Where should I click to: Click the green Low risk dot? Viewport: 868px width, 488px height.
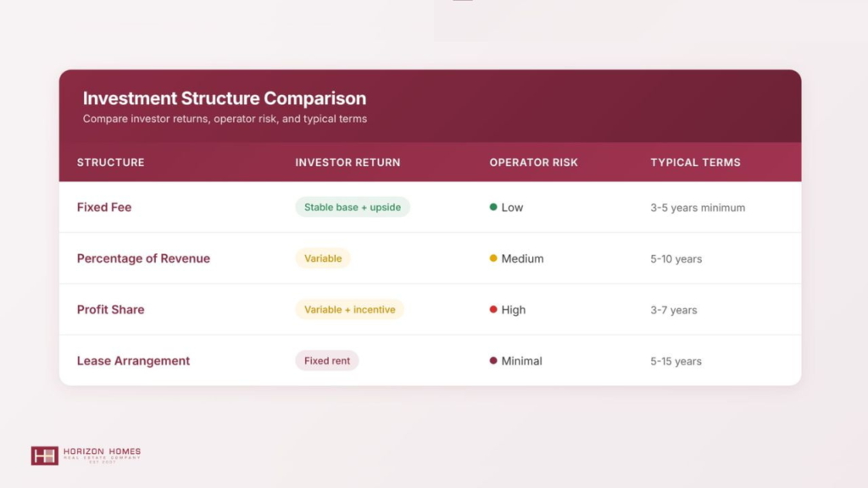[493, 207]
